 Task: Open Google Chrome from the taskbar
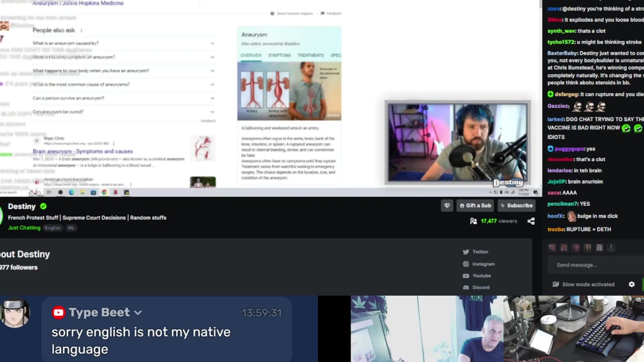(x=104, y=193)
